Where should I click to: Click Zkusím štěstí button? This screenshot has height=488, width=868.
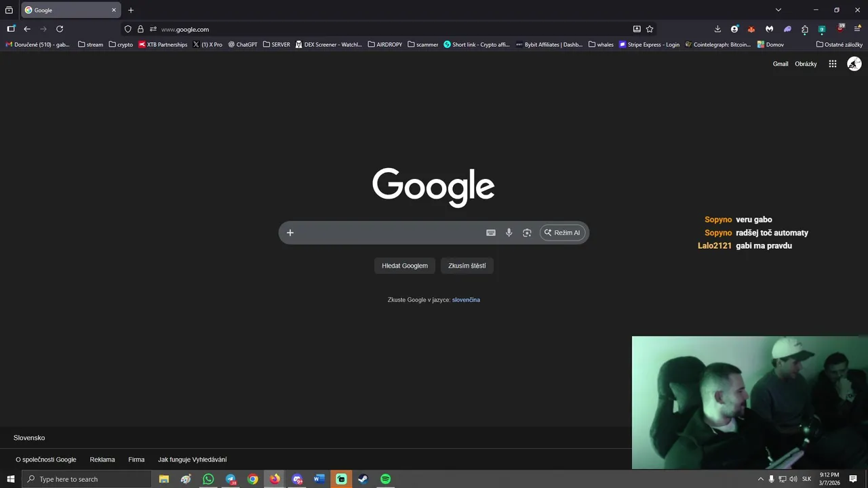467,266
